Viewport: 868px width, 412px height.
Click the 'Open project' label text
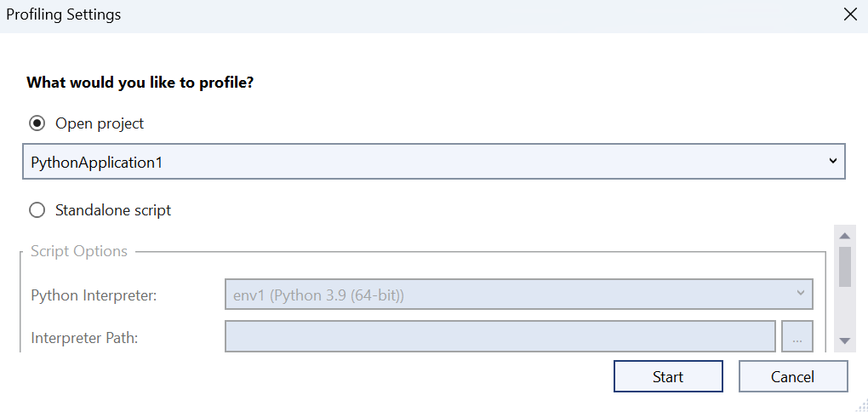[x=100, y=123]
